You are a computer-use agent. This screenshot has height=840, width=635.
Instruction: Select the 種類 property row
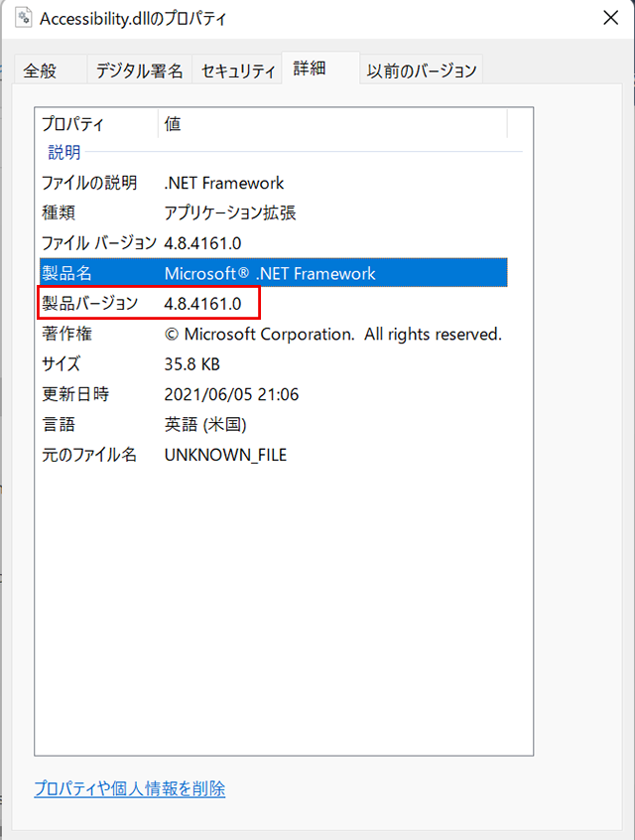[x=273, y=212]
